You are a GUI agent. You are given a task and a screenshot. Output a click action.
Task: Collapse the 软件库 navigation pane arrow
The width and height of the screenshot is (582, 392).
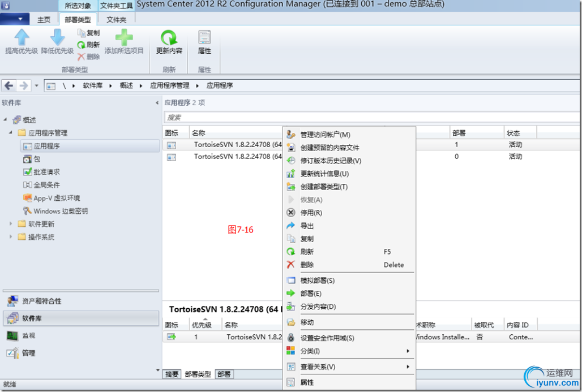pyautogui.click(x=157, y=103)
